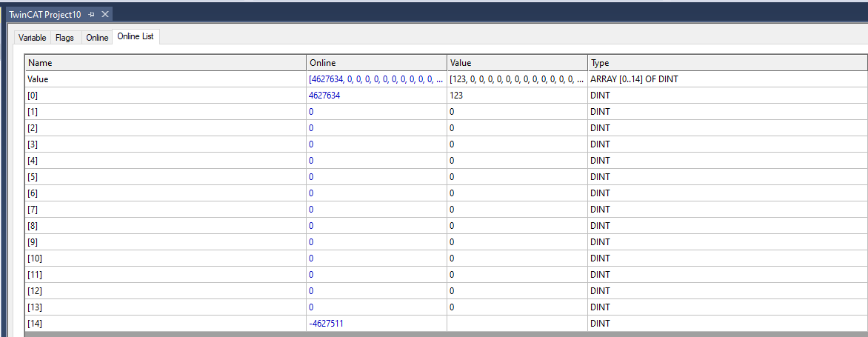868x337 pixels.
Task: Click the DINT type cell of row [8]
Action: tap(727, 226)
